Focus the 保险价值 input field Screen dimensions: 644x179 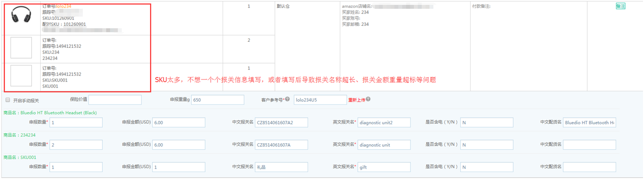click(115, 100)
